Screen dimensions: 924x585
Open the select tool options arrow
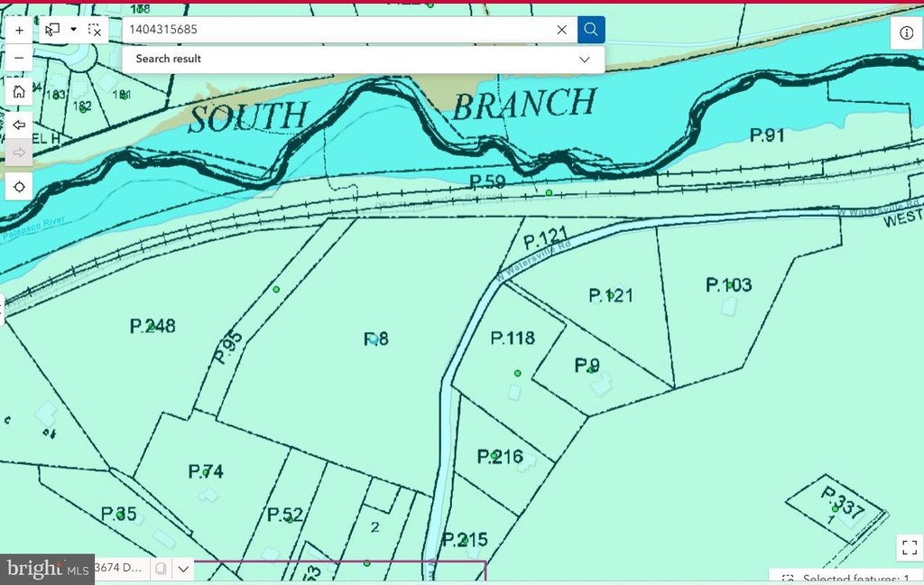point(74,30)
